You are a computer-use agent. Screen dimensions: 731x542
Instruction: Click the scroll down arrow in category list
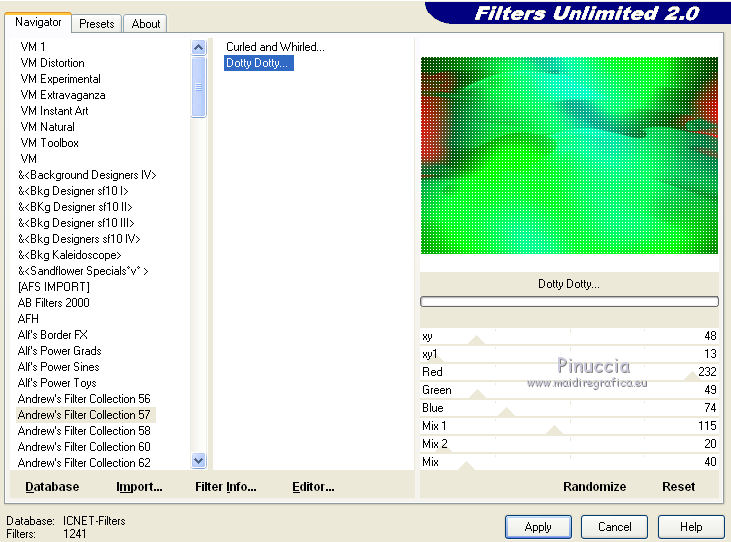click(199, 460)
